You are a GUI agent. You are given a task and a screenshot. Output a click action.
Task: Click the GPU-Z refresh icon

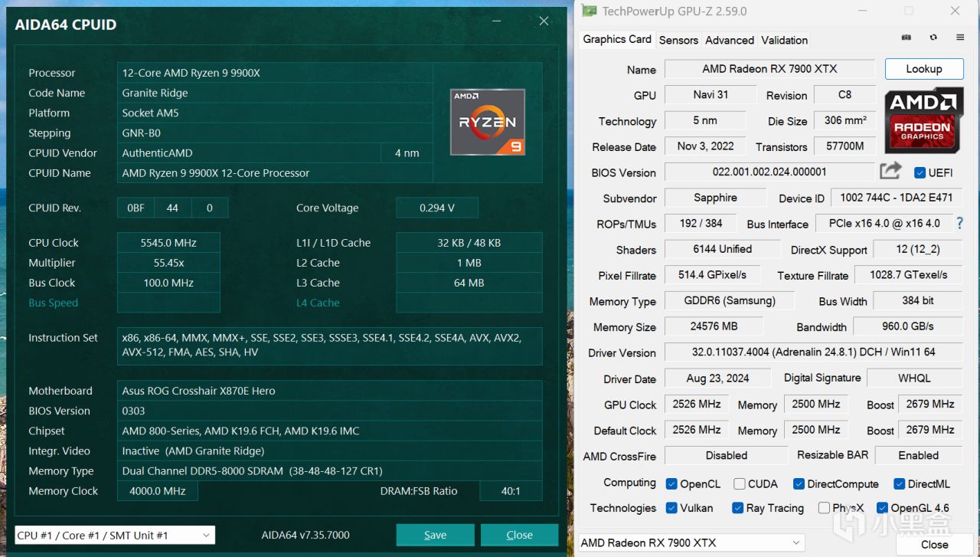[933, 38]
